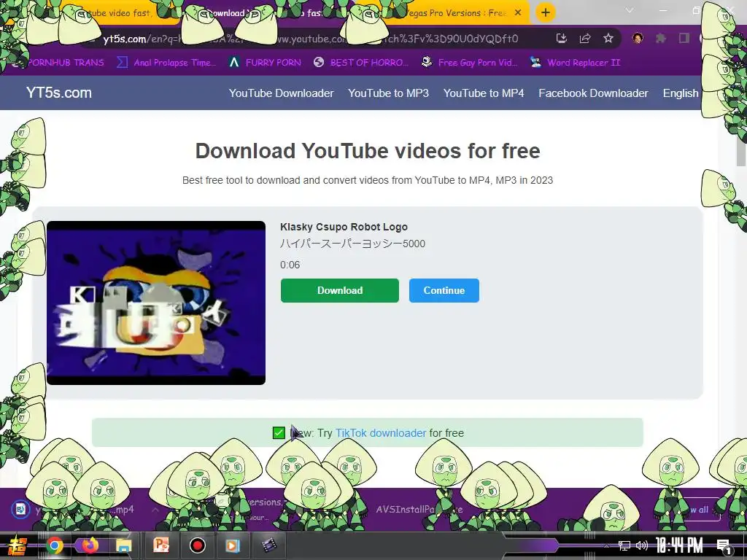This screenshot has height=560, width=747.
Task: Open the notification center icon
Action: 724,546
